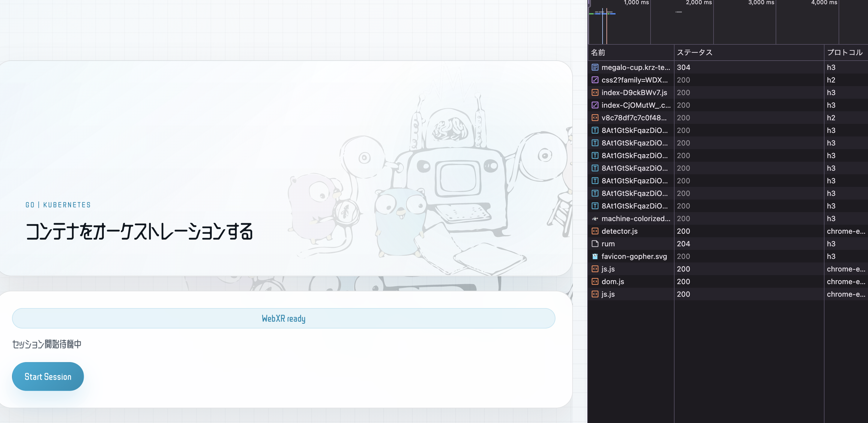
Task: Click the index-CjOMutW stylesheet request icon
Action: (x=595, y=105)
